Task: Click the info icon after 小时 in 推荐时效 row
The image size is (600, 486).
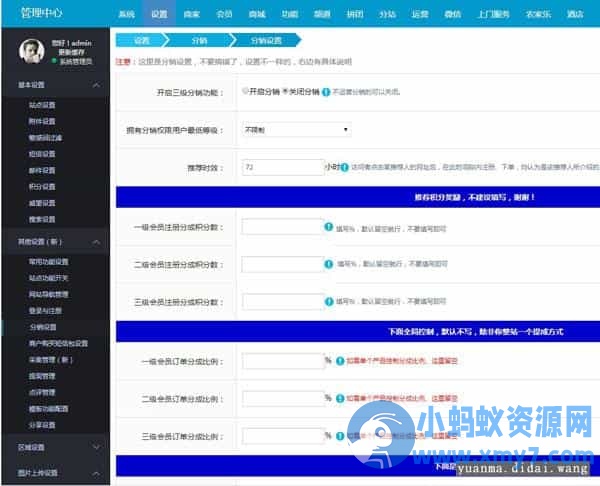Action: [344, 167]
